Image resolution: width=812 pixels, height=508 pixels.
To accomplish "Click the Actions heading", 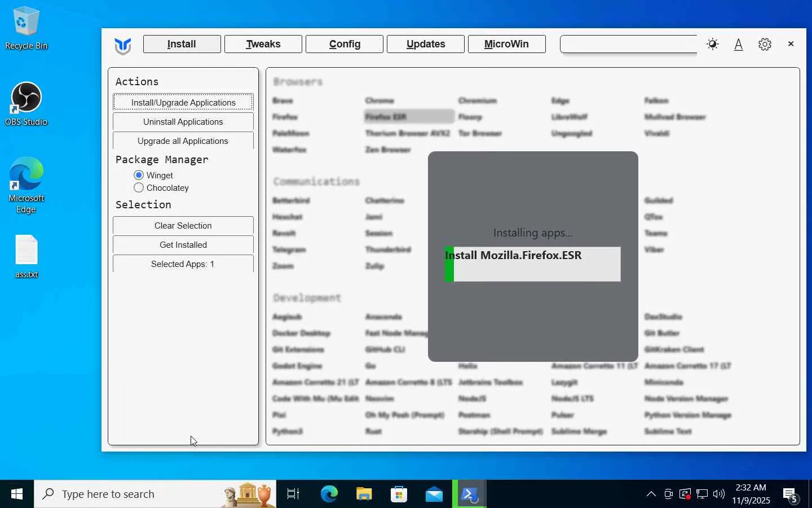I will point(137,81).
